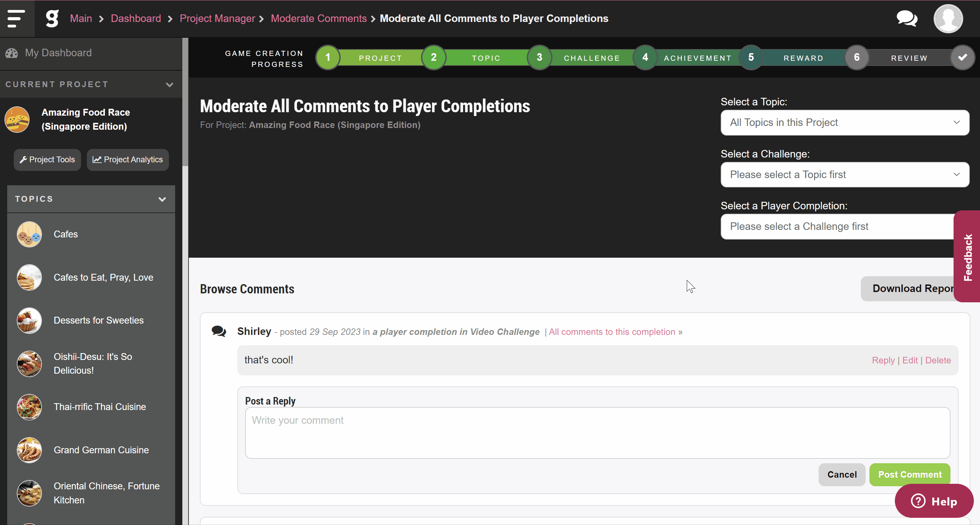Click step 4 circle in progress bar
The image size is (980, 525).
(645, 57)
